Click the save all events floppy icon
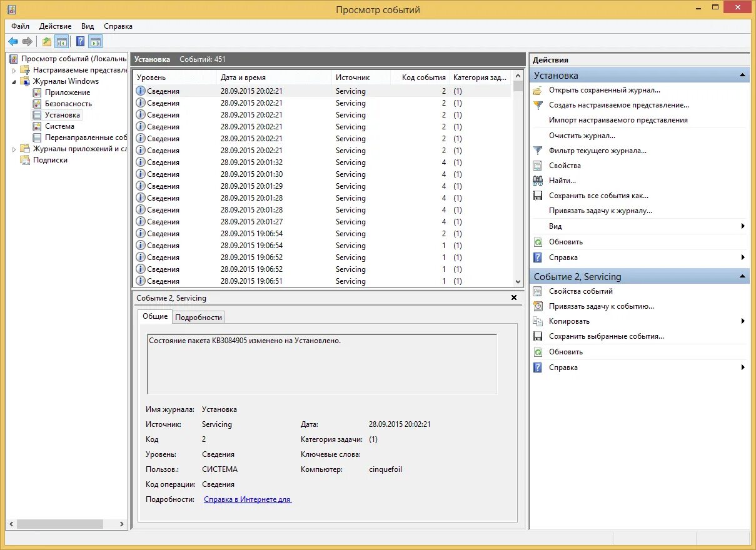The width and height of the screenshot is (756, 550). point(538,196)
